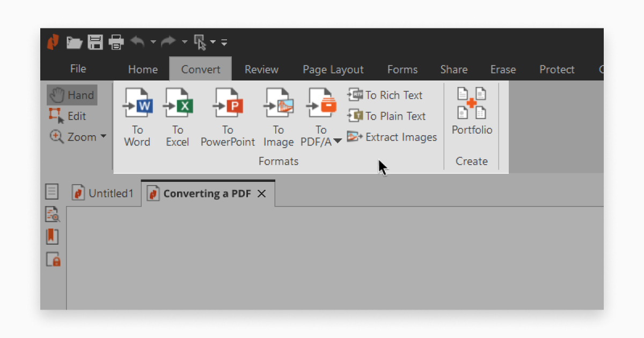
Task: Toggle the page thumbnails sidebar panel
Action: [52, 192]
